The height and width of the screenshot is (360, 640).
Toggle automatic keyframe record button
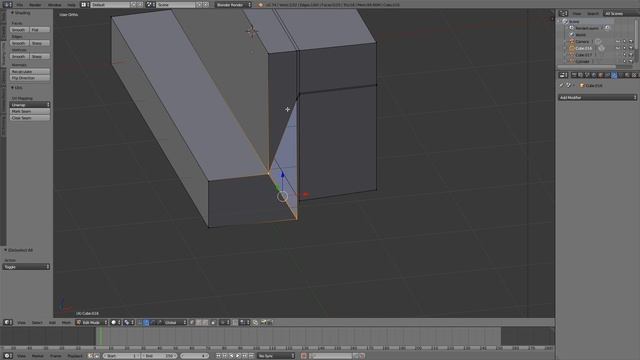(304, 356)
